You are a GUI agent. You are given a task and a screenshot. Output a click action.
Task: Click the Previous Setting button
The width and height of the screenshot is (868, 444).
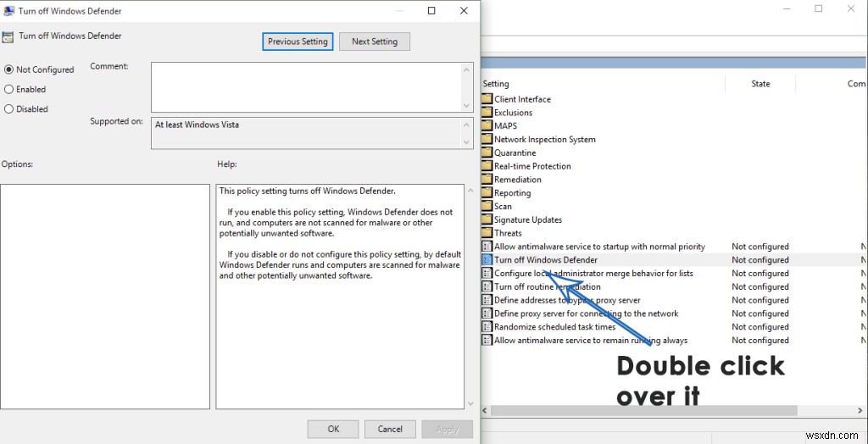[x=298, y=42]
